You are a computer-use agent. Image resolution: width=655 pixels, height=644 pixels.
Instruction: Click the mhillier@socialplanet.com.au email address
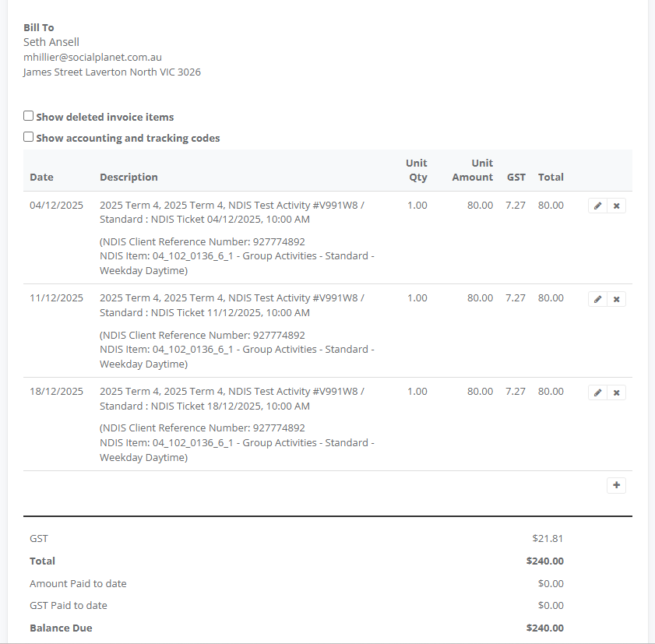pos(93,57)
